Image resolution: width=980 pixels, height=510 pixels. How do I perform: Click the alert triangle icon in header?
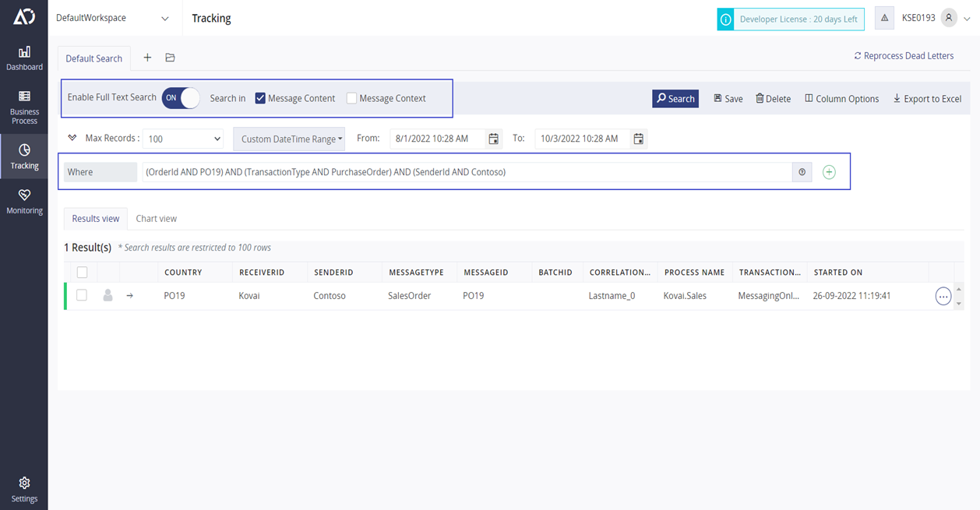884,18
